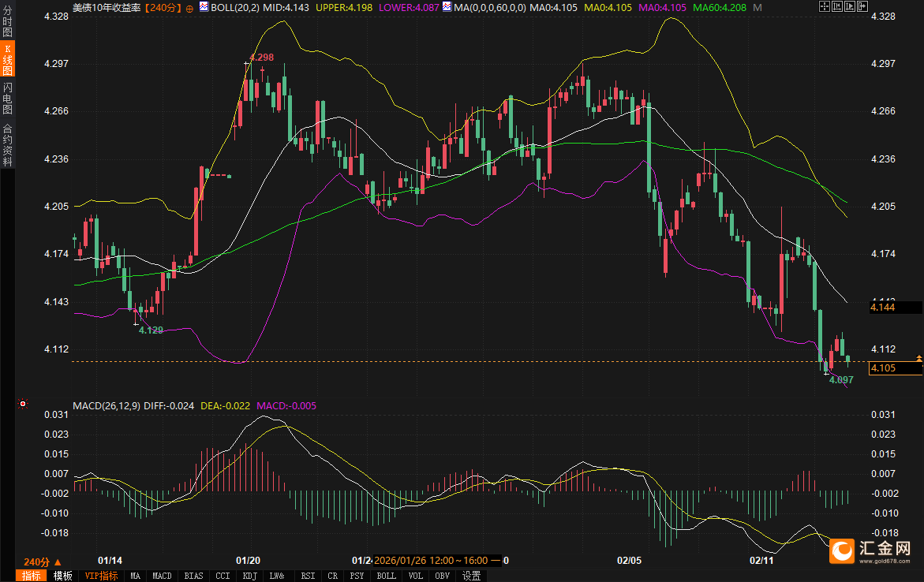Select the 闪电图 tab in left sidebar
This screenshot has width=924, height=582.
coord(7,99)
